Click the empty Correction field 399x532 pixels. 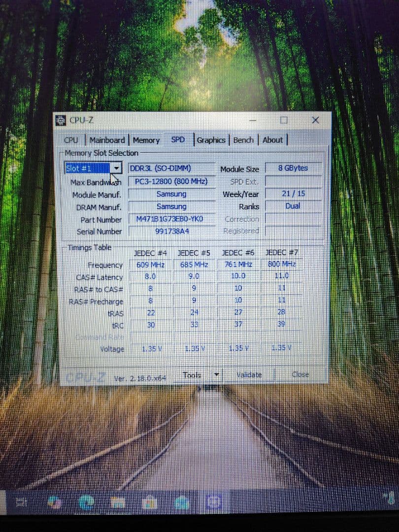[x=293, y=219]
